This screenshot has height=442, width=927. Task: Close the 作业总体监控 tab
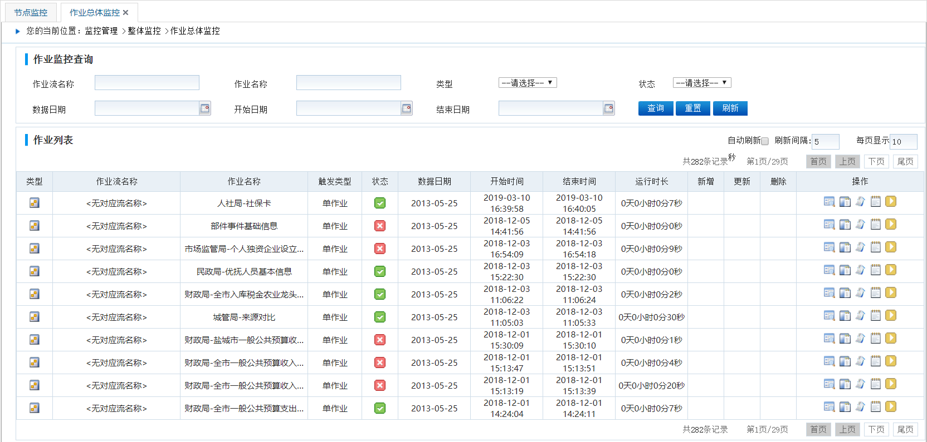(125, 13)
